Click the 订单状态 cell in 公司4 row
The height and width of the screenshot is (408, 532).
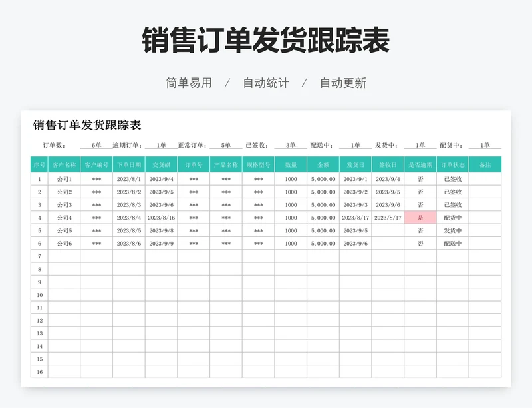(x=453, y=218)
